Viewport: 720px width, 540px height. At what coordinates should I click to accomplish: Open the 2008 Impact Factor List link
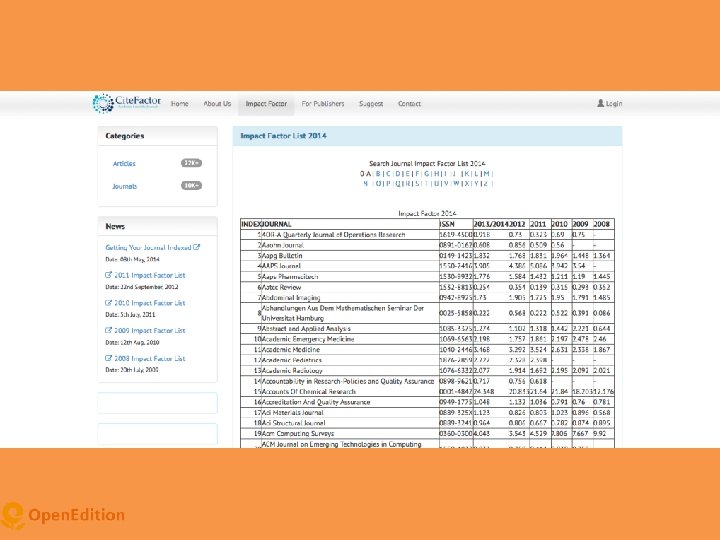pyautogui.click(x=150, y=359)
